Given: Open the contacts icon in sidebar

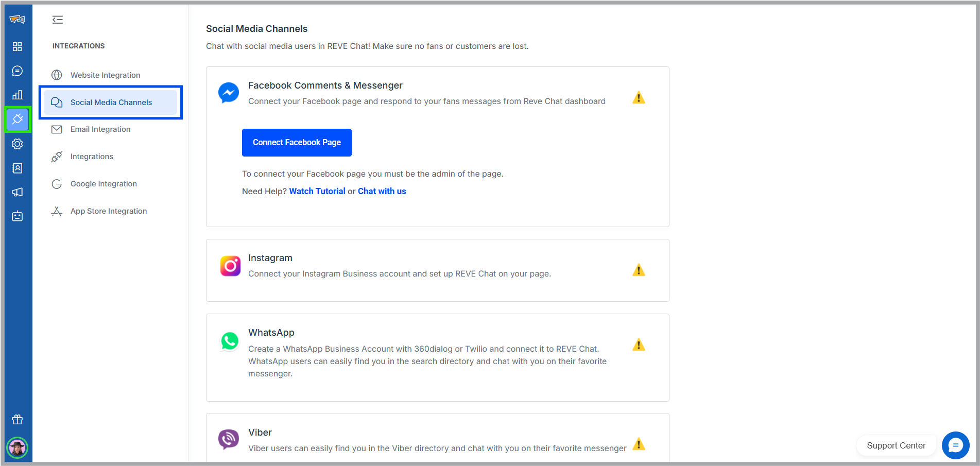Looking at the screenshot, I should [18, 168].
